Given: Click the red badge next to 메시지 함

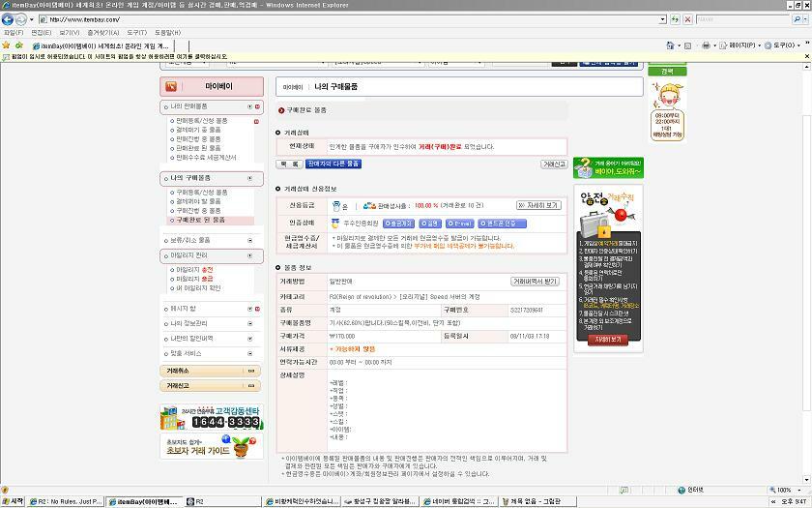Looking at the screenshot, I should (x=257, y=309).
